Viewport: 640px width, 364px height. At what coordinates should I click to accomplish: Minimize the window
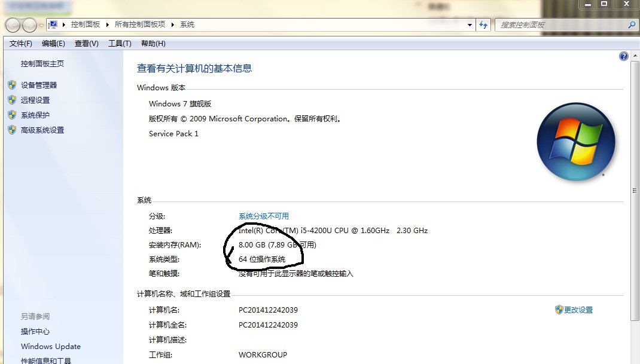[x=588, y=5]
